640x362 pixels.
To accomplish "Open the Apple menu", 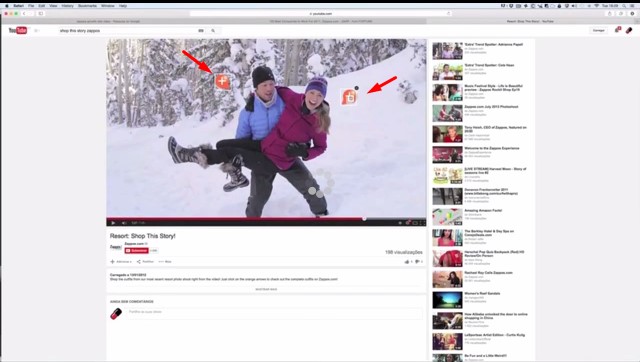I will pyautogui.click(x=7, y=6).
